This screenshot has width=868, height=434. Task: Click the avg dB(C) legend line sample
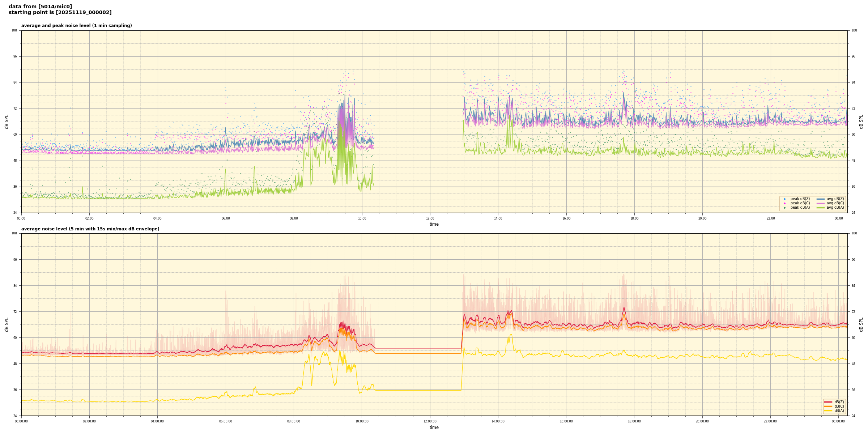[x=821, y=203]
